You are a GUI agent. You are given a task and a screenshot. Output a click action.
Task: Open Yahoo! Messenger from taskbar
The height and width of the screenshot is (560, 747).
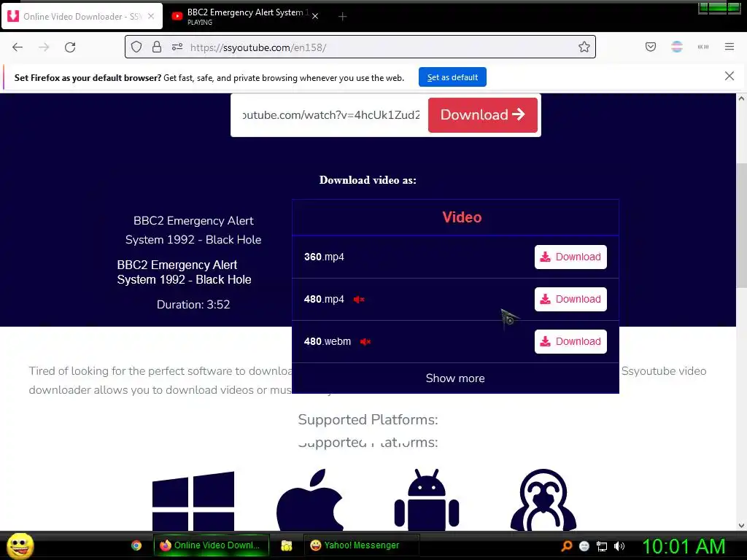pos(361,545)
